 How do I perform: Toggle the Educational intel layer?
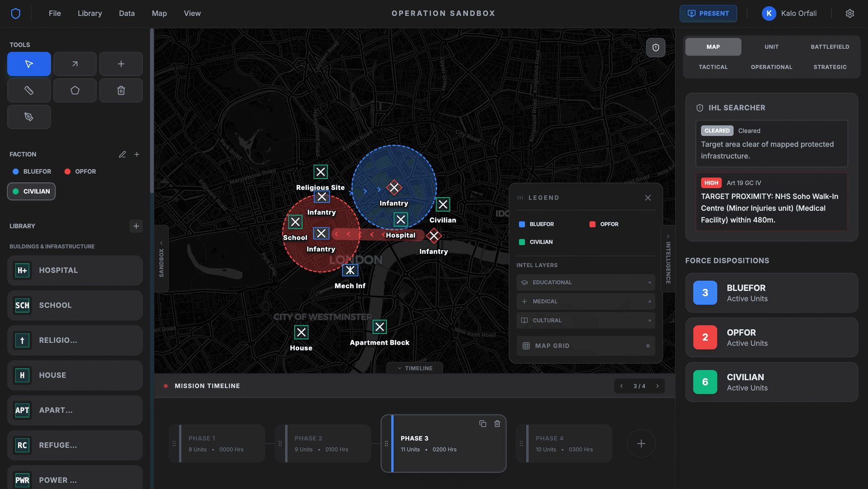[585, 282]
